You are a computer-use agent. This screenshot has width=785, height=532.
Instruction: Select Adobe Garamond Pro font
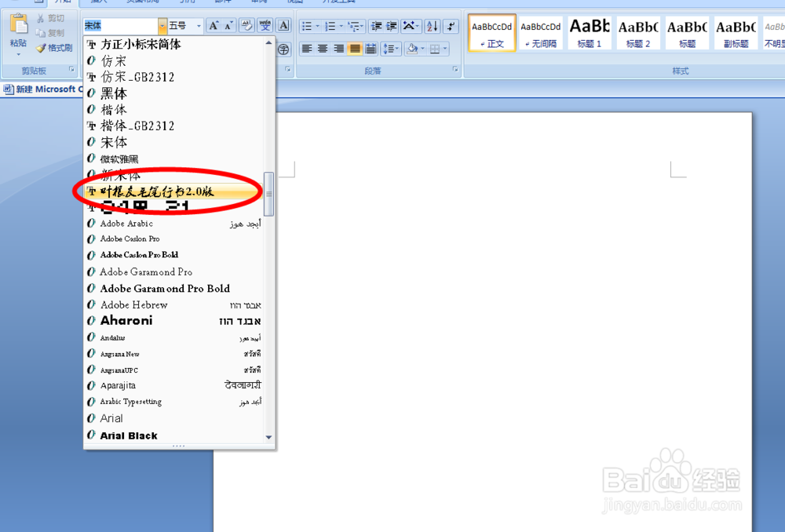(173, 271)
